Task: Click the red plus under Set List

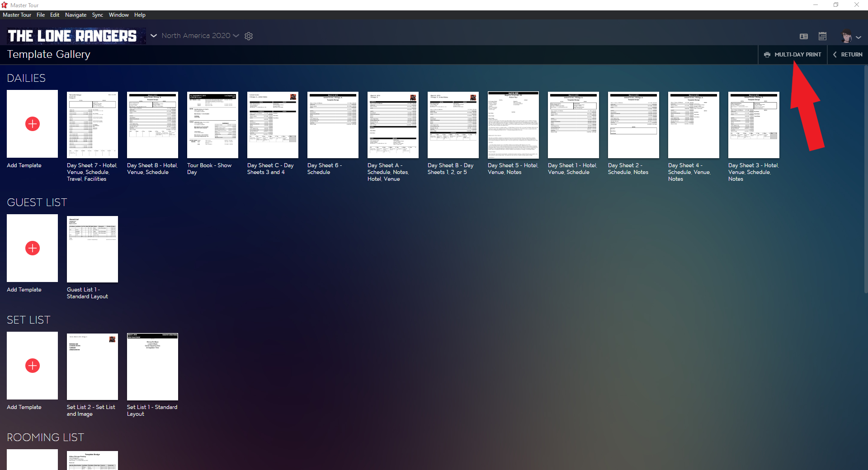Action: point(33,366)
